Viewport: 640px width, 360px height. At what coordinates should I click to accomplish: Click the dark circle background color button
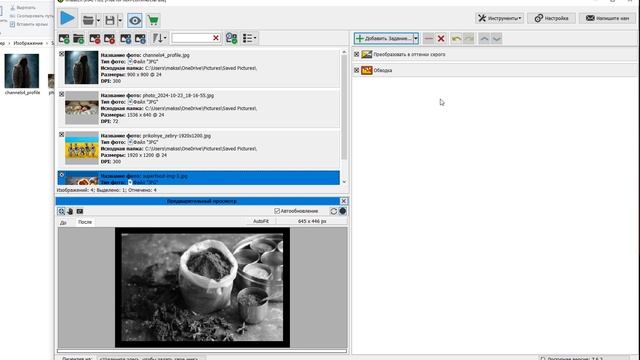342,211
